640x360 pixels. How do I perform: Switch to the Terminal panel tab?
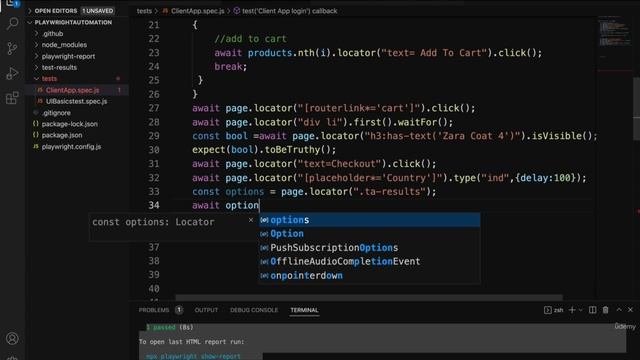coord(304,310)
